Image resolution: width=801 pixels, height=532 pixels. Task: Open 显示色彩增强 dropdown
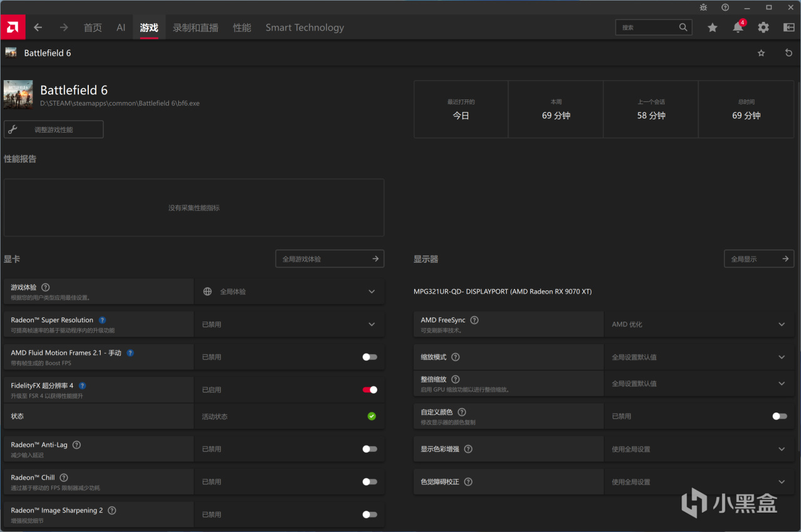coord(699,449)
